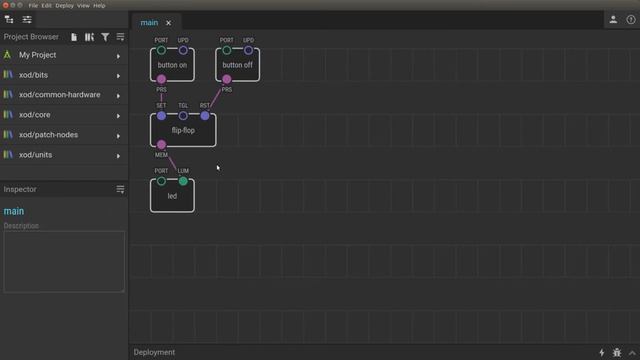Click PRS output pin of button off
Image resolution: width=640 pixels, height=360 pixels.
[227, 79]
